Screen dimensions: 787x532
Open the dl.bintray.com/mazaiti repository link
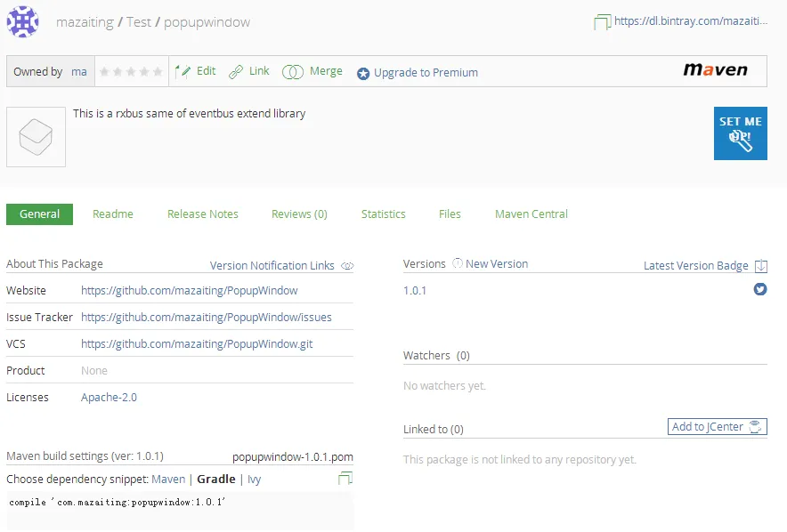click(691, 21)
